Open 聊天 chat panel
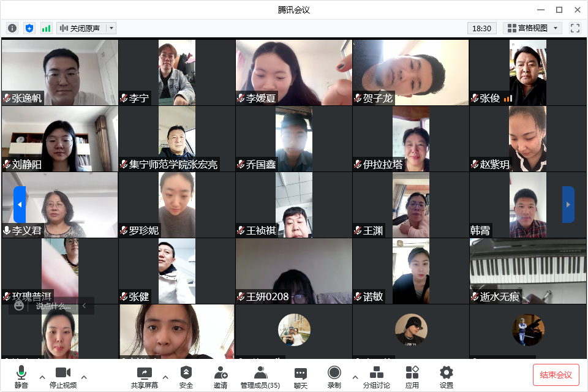The height and width of the screenshot is (392, 588). 300,377
